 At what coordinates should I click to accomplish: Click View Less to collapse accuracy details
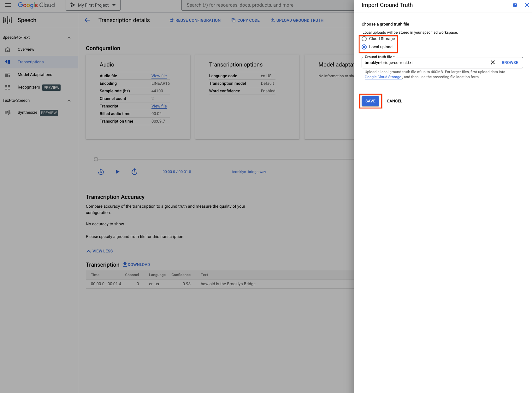[x=99, y=251]
